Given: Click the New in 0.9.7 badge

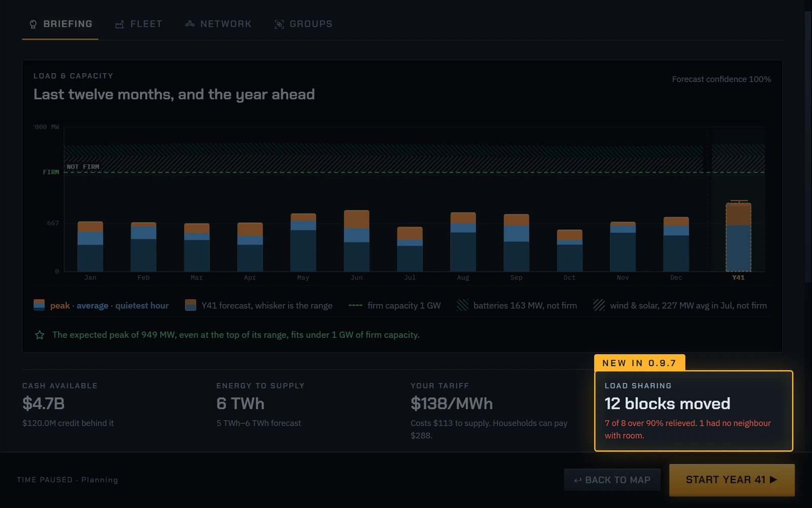Looking at the screenshot, I should click(x=639, y=363).
